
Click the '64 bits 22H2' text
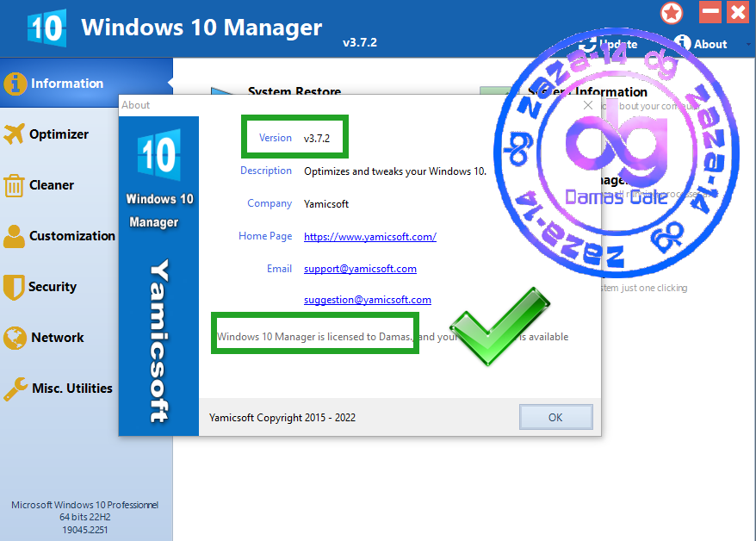coord(85,517)
